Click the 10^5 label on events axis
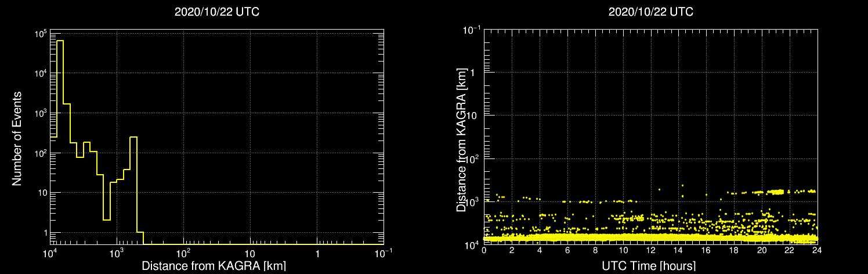 click(39, 35)
